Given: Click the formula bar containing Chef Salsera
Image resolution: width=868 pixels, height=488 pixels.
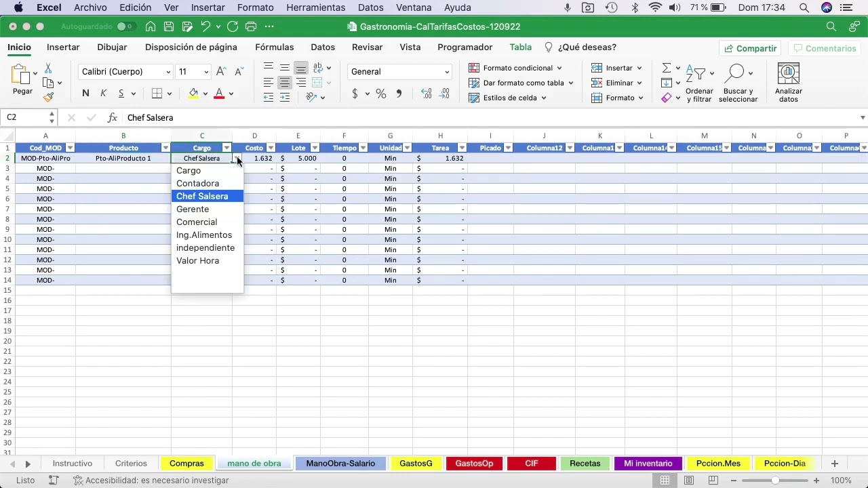Looking at the screenshot, I should pyautogui.click(x=488, y=117).
